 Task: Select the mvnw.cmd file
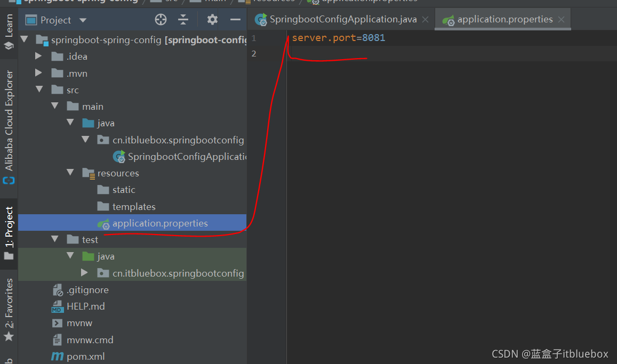click(x=90, y=339)
